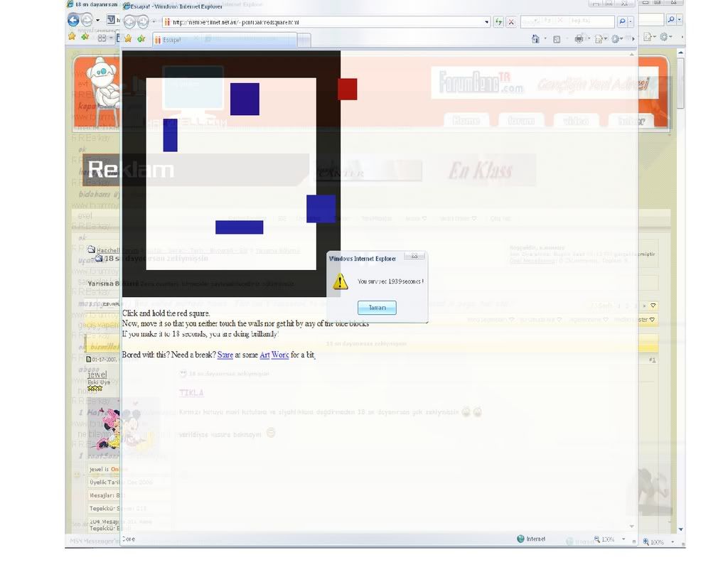Expand the command bar overflow chevron
The height and width of the screenshot is (582, 728).
pyautogui.click(x=633, y=40)
